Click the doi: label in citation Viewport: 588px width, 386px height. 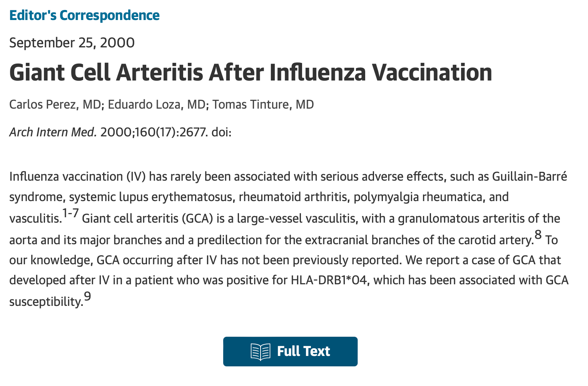221,133
